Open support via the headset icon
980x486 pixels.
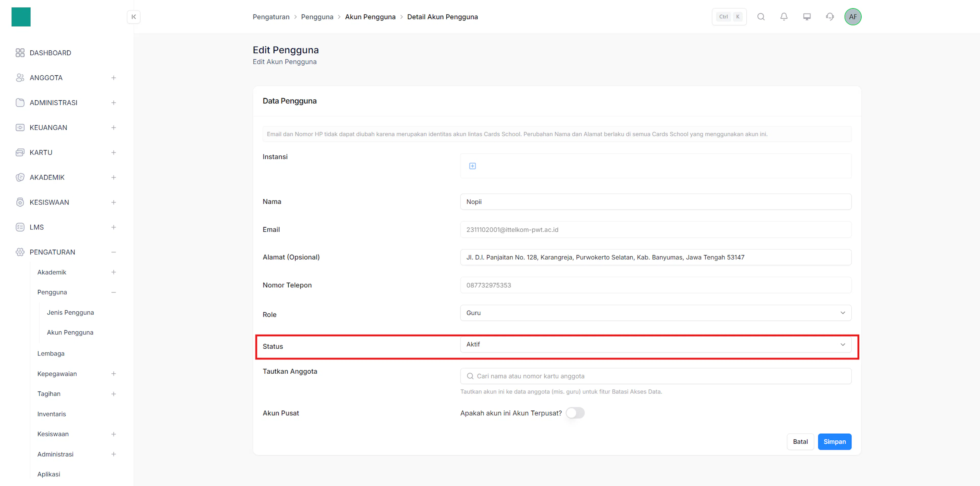point(830,17)
